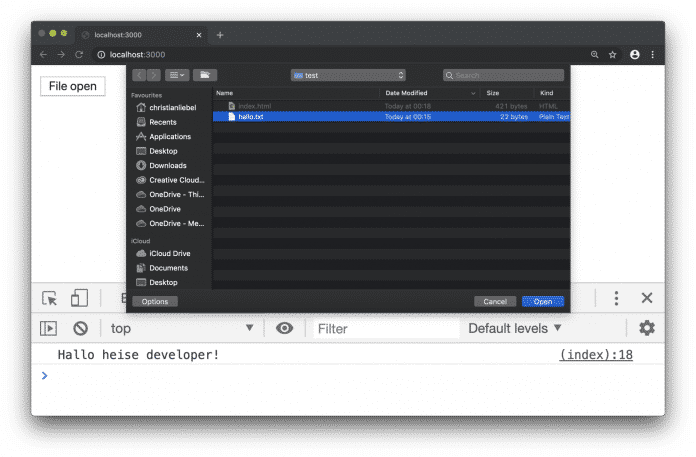Open the plain OneDrive sidebar item
Viewport: 696px width, 457px height.
click(x=159, y=209)
